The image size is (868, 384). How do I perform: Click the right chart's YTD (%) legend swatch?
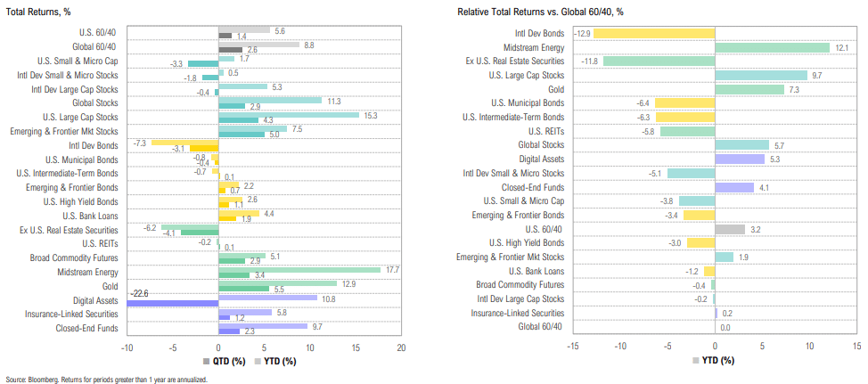tap(696, 361)
